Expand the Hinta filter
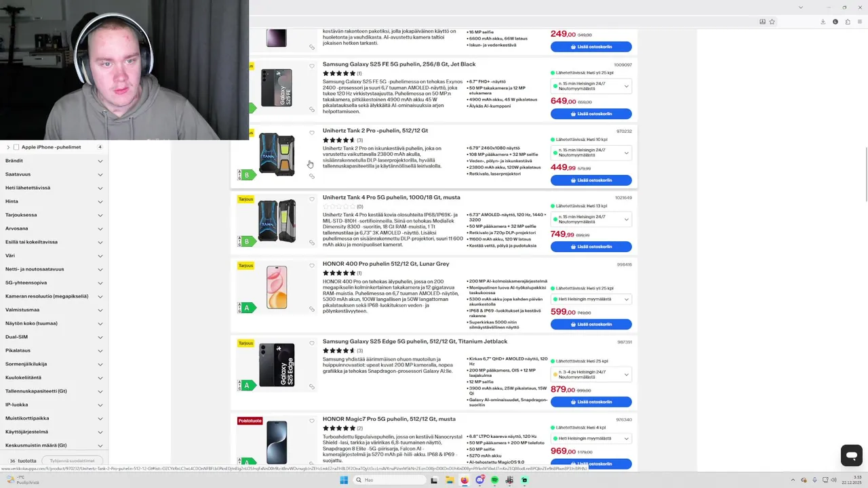The width and height of the screenshot is (868, 488). pyautogui.click(x=54, y=201)
